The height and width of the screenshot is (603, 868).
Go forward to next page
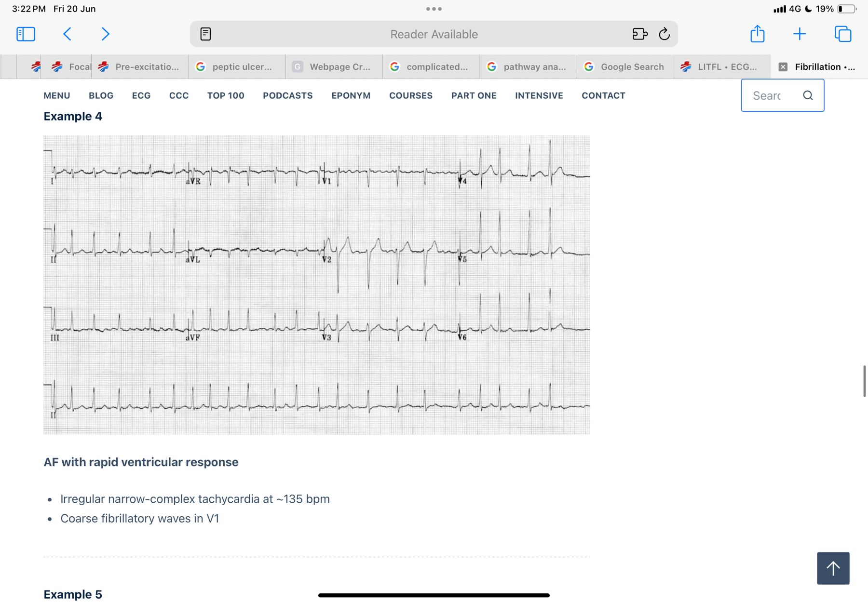click(x=105, y=34)
